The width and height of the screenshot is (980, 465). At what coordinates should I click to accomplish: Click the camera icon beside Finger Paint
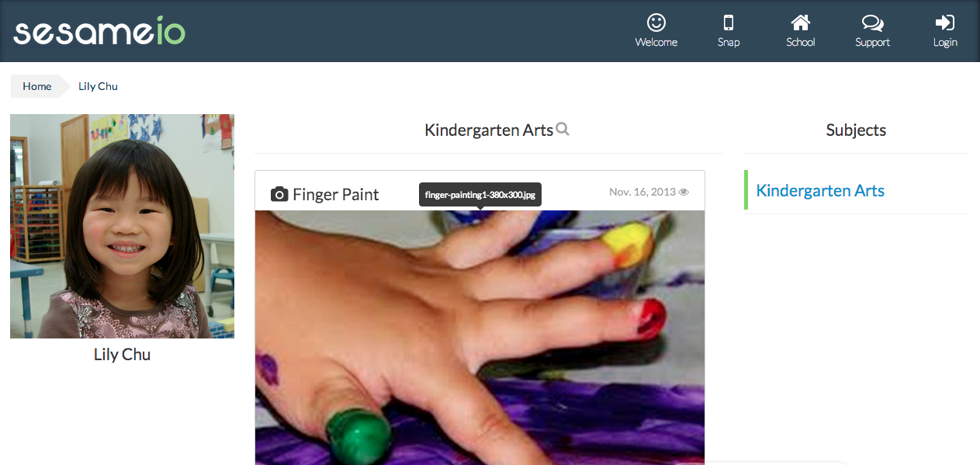279,194
